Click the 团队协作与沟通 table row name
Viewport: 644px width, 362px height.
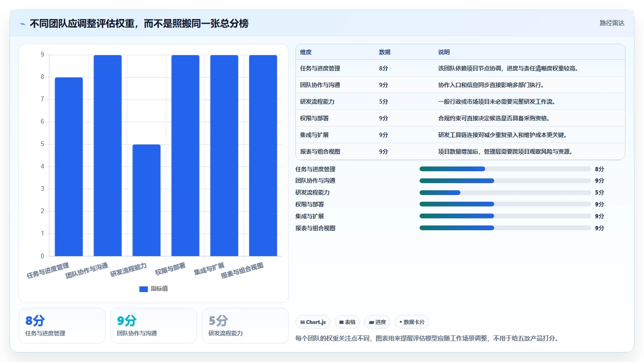coord(320,85)
